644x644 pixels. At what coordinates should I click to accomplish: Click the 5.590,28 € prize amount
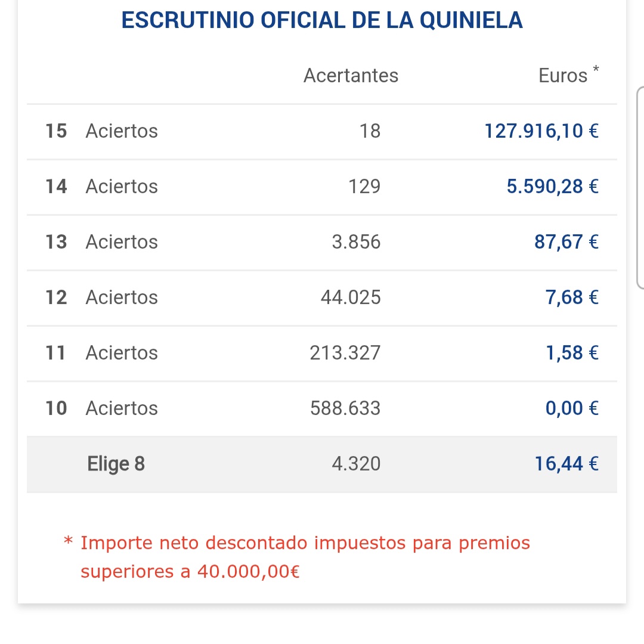[552, 187]
